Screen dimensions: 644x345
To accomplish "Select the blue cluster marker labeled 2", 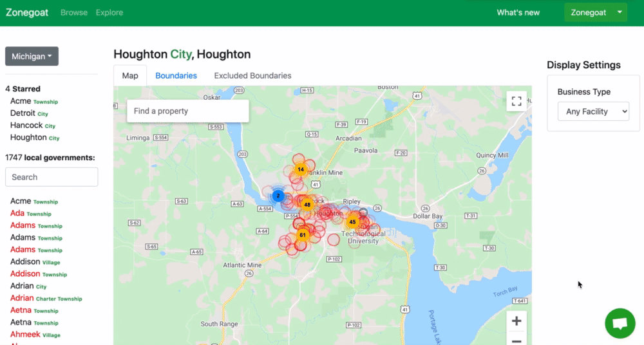I will 278,196.
